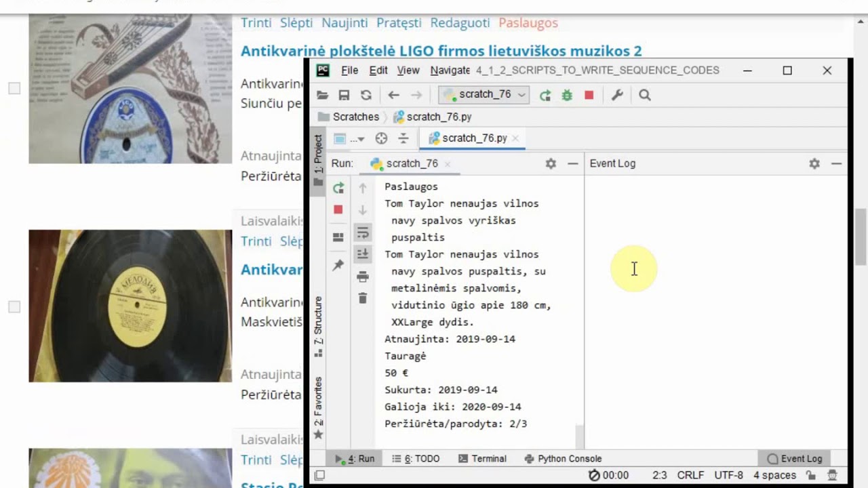The width and height of the screenshot is (868, 488).
Task: Open the 4: Run bottom tab
Action: coord(355,459)
